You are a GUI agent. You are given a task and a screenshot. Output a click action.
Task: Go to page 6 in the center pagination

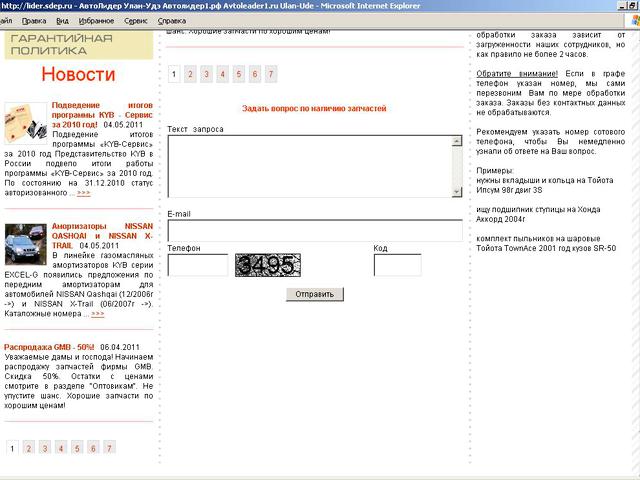[x=255, y=74]
